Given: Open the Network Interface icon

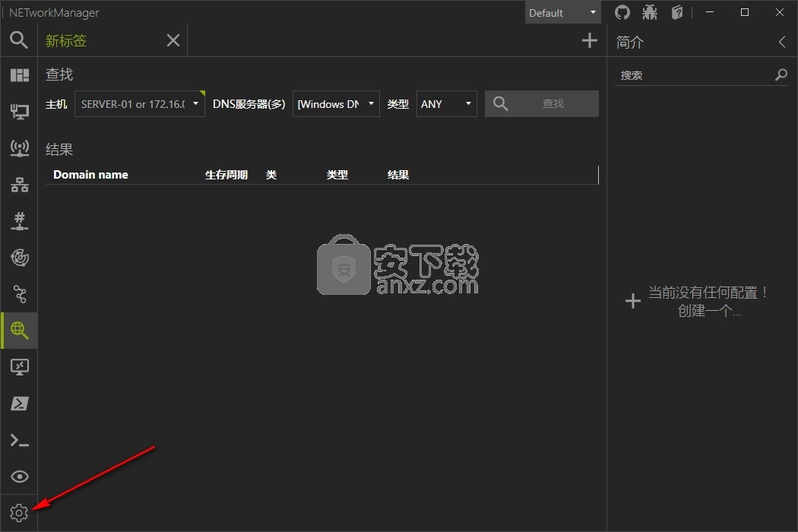Looking at the screenshot, I should pyautogui.click(x=19, y=112).
